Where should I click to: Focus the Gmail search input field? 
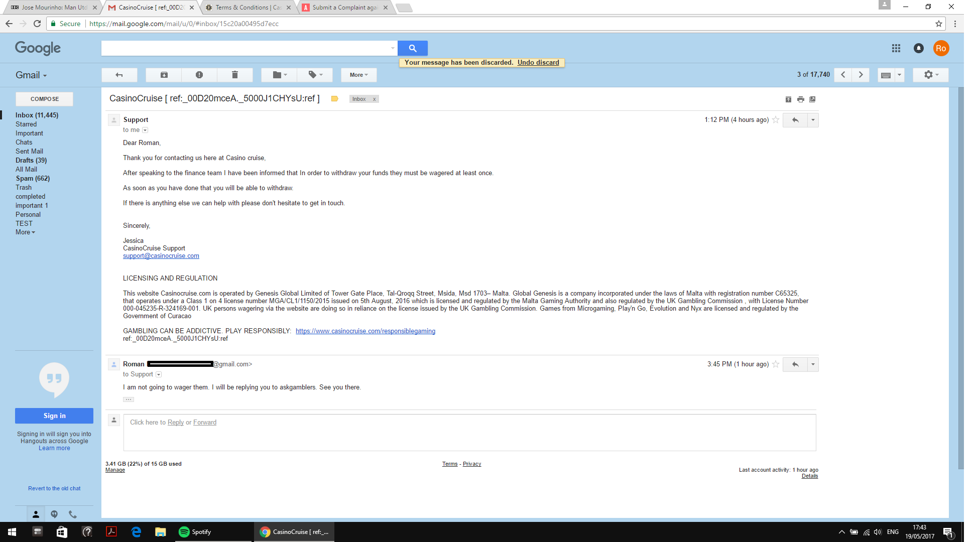click(246, 48)
